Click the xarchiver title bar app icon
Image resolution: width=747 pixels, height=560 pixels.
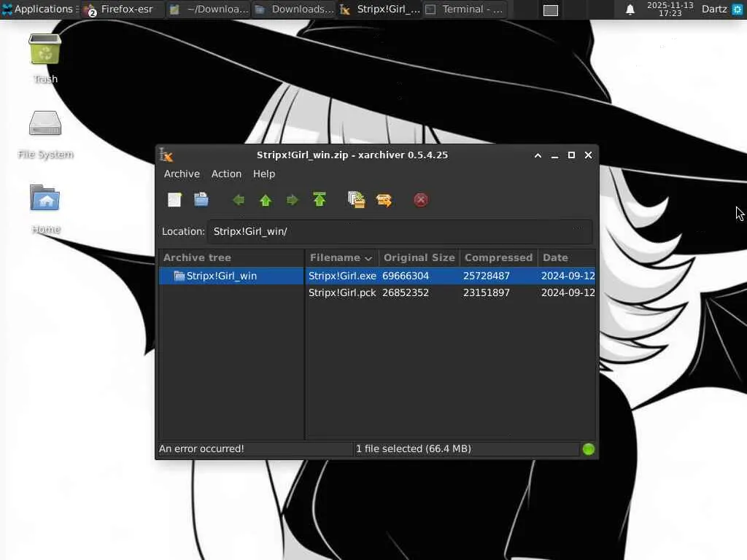[x=166, y=155]
